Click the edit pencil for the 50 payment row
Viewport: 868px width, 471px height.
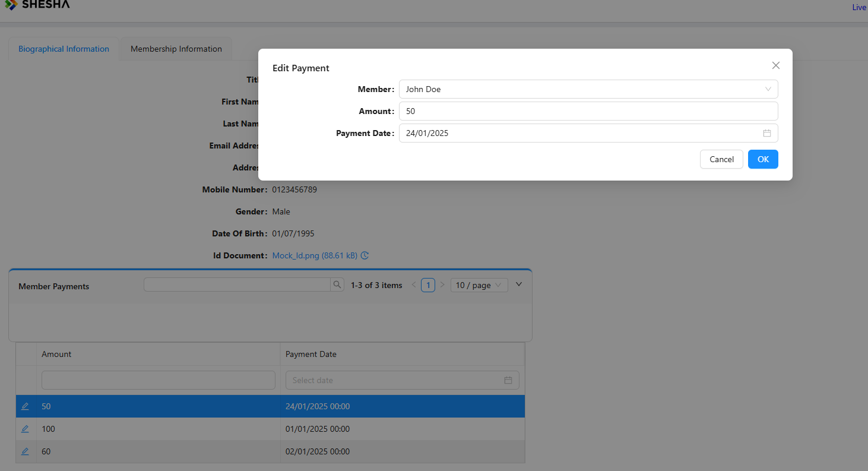(x=25, y=406)
